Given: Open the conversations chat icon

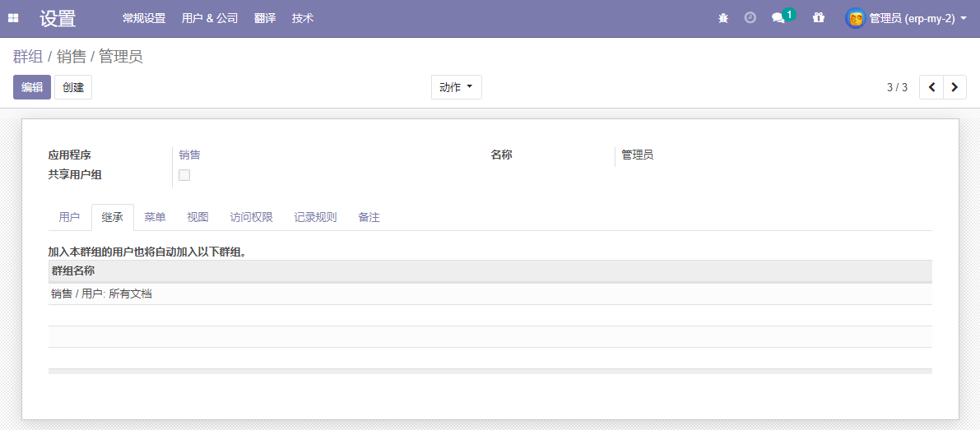Looking at the screenshot, I should pyautogui.click(x=778, y=19).
